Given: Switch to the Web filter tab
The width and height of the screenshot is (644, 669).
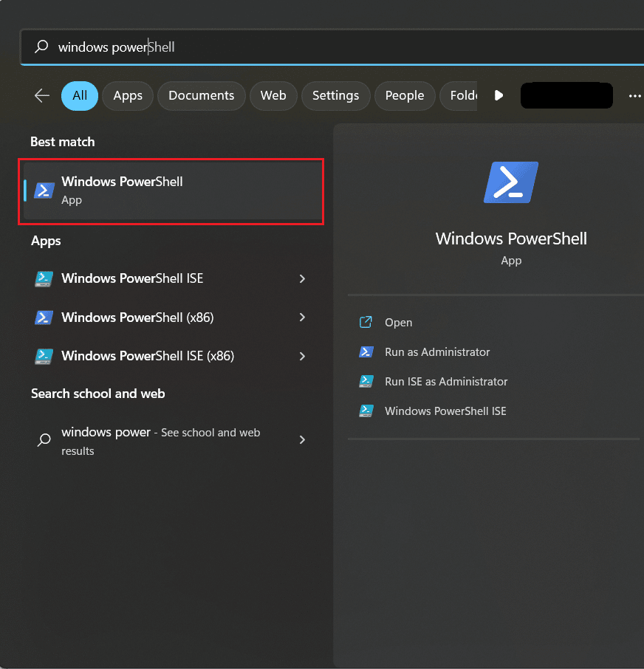Looking at the screenshot, I should (x=273, y=95).
